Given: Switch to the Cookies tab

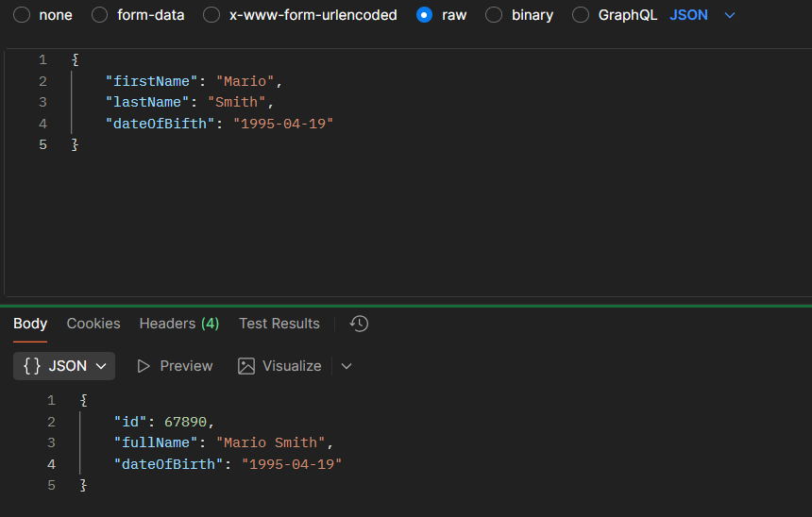Looking at the screenshot, I should coord(93,324).
